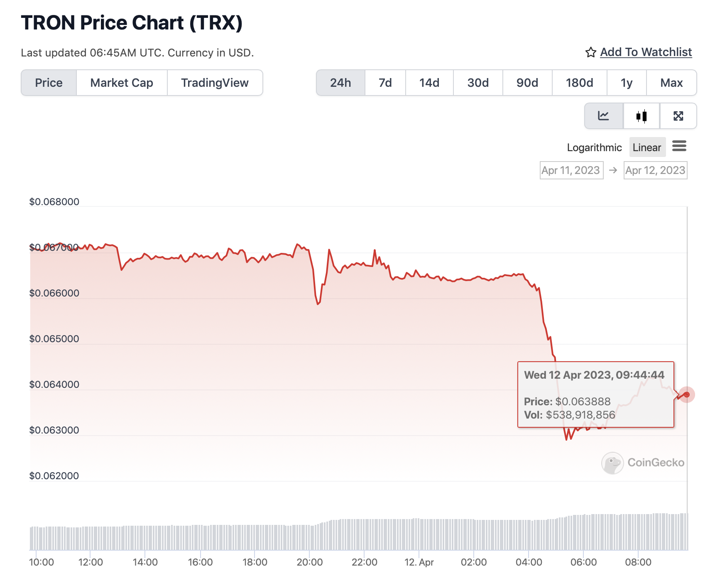The image size is (715, 588).
Task: Select the 24h time range
Action: click(340, 83)
